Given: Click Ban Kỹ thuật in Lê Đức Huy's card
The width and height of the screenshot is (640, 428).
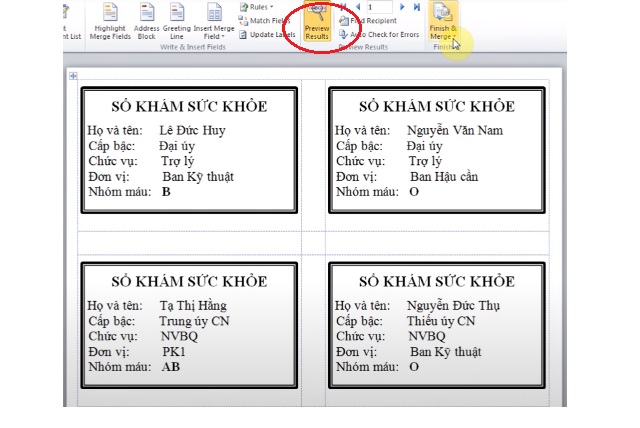Looking at the screenshot, I should tap(198, 177).
